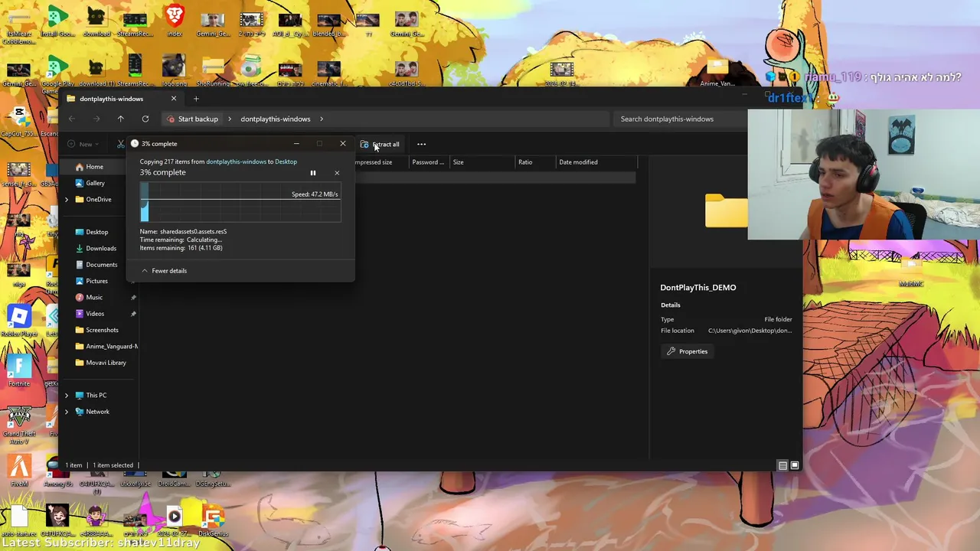Expand the This PC tree node
980x551 pixels.
pos(67,396)
